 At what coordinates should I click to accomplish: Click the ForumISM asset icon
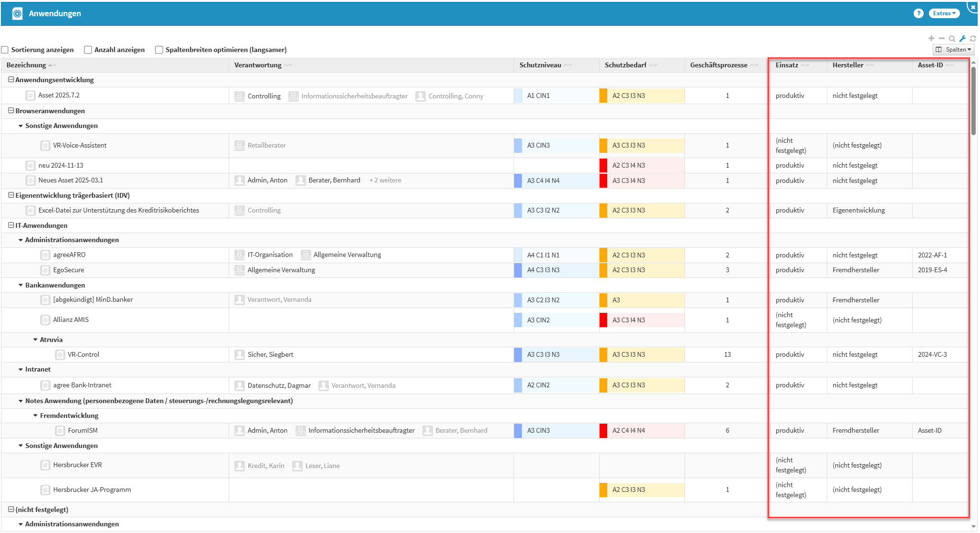pos(60,431)
